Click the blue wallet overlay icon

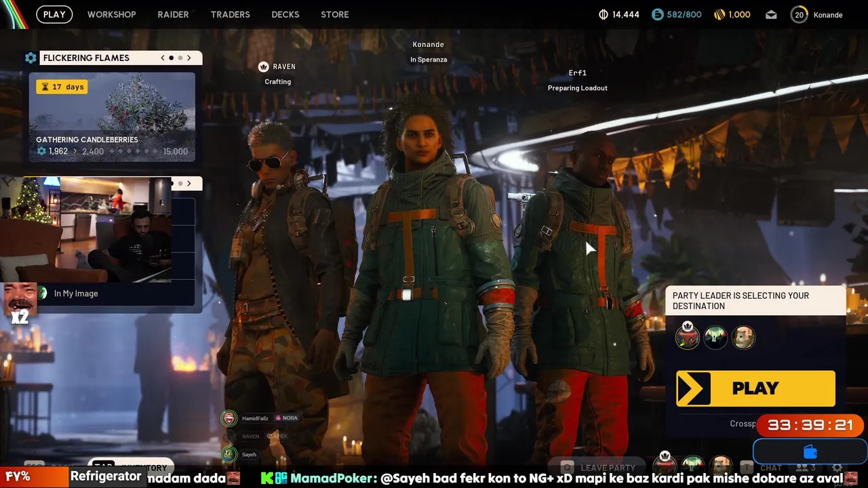[x=810, y=451]
